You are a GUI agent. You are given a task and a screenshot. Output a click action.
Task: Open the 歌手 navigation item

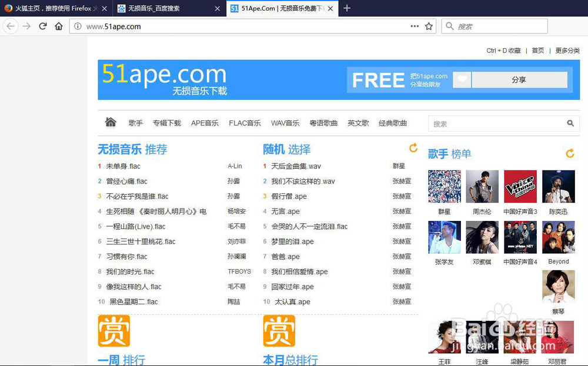tap(135, 123)
